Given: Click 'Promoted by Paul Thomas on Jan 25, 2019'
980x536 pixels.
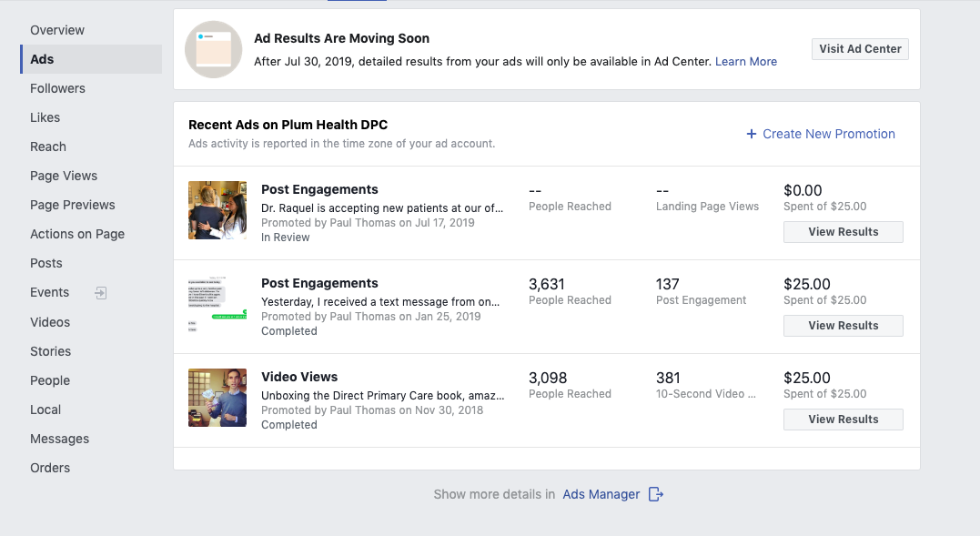Looking at the screenshot, I should tap(370, 317).
